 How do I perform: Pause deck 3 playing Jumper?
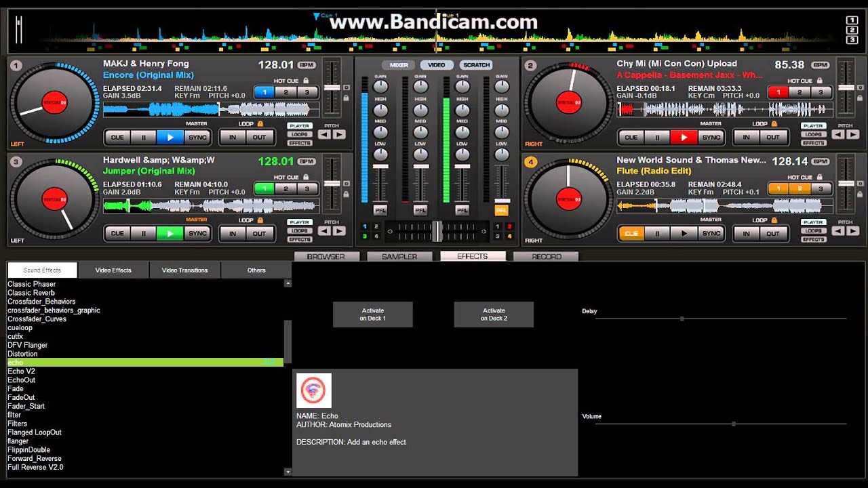(144, 233)
